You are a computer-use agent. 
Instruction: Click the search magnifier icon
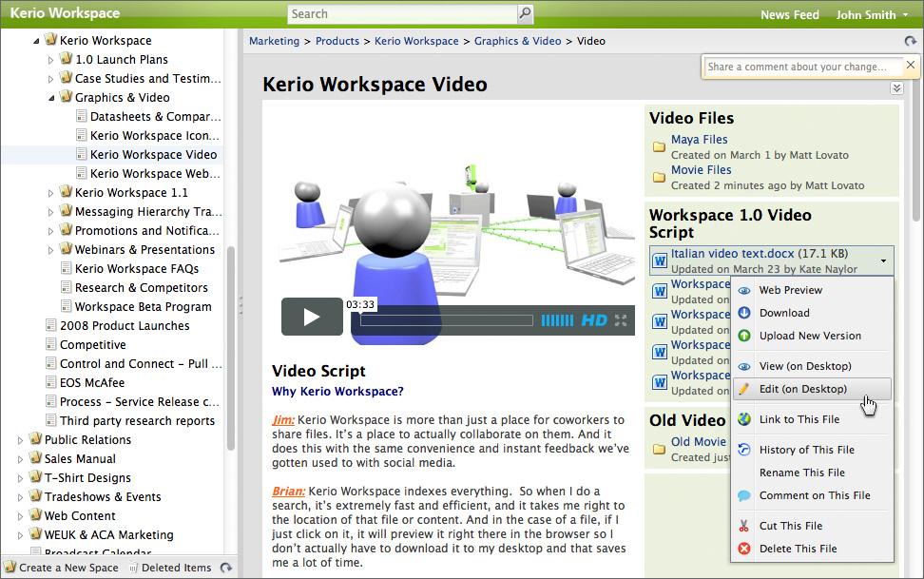pos(525,13)
